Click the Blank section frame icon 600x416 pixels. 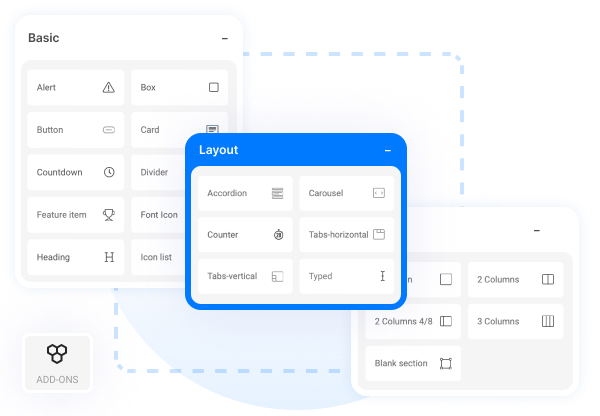[x=446, y=363]
